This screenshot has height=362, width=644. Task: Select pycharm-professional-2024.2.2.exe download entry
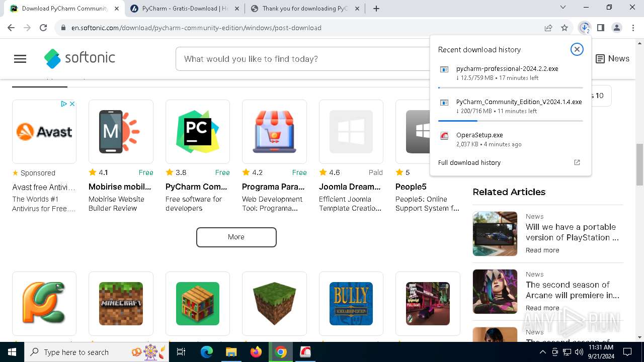pos(511,73)
